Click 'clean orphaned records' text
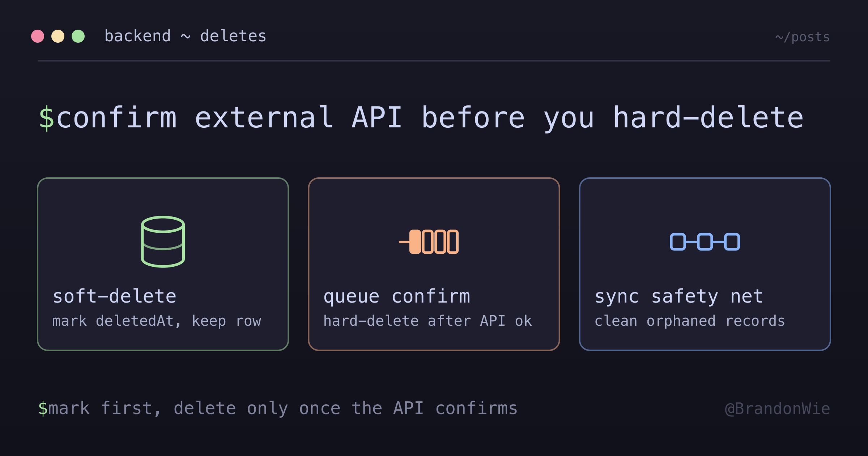This screenshot has width=868, height=456. point(690,321)
